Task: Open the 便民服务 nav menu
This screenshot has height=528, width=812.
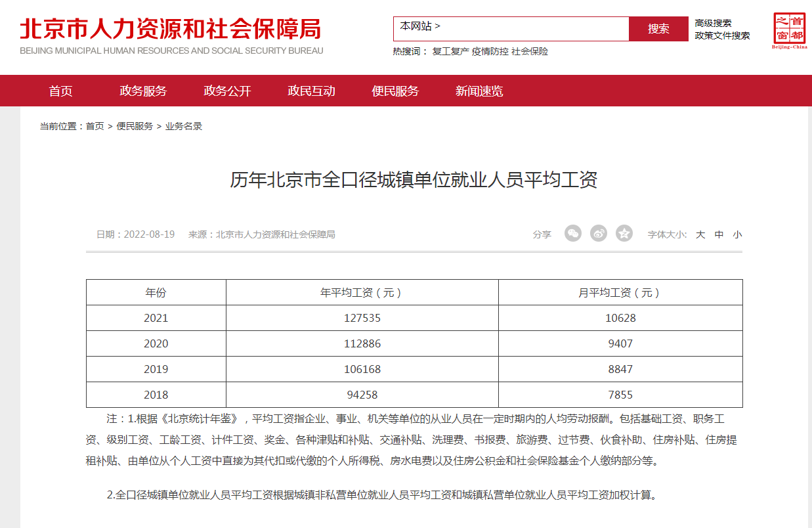Action: point(395,91)
